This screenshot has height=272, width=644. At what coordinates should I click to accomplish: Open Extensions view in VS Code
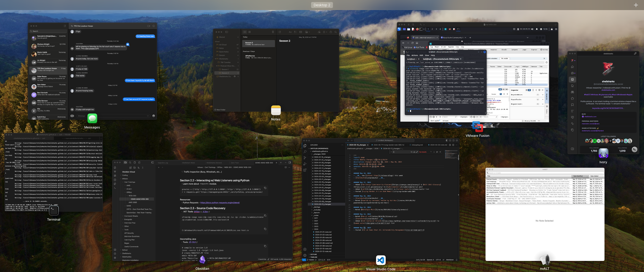tap(305, 170)
